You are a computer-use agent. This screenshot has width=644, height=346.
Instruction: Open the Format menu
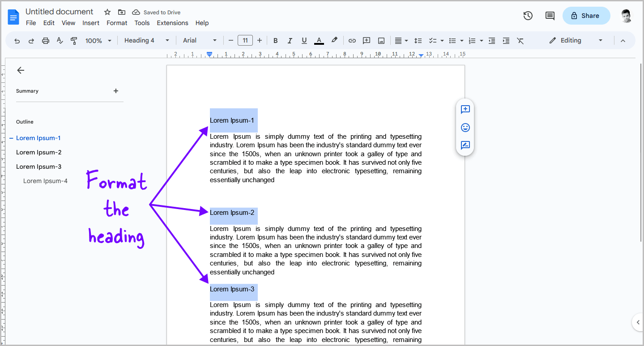(117, 23)
